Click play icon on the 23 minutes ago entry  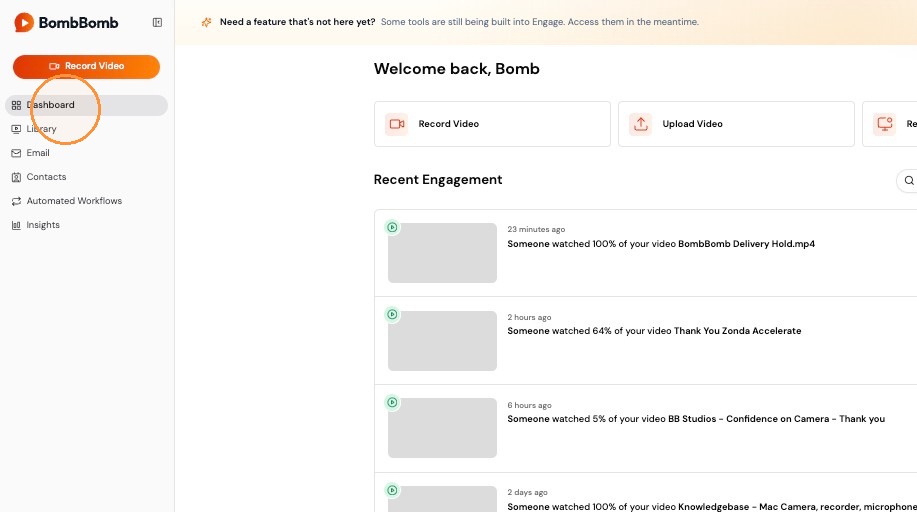coord(392,227)
